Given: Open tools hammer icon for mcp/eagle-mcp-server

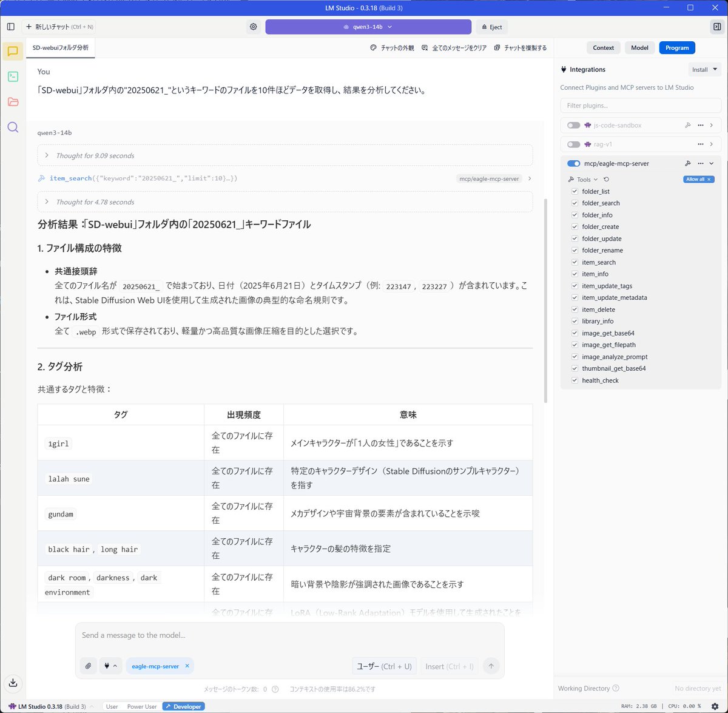Looking at the screenshot, I should 687,163.
